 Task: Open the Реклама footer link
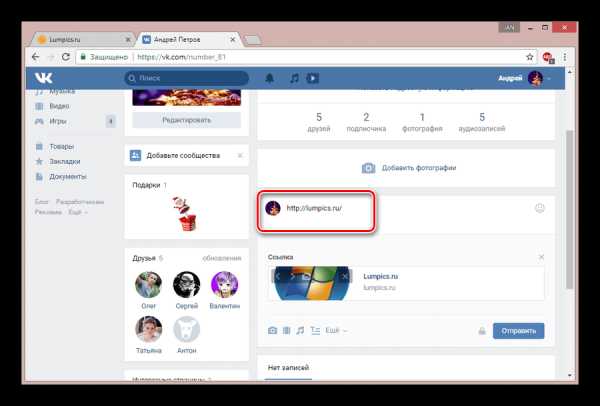point(48,212)
